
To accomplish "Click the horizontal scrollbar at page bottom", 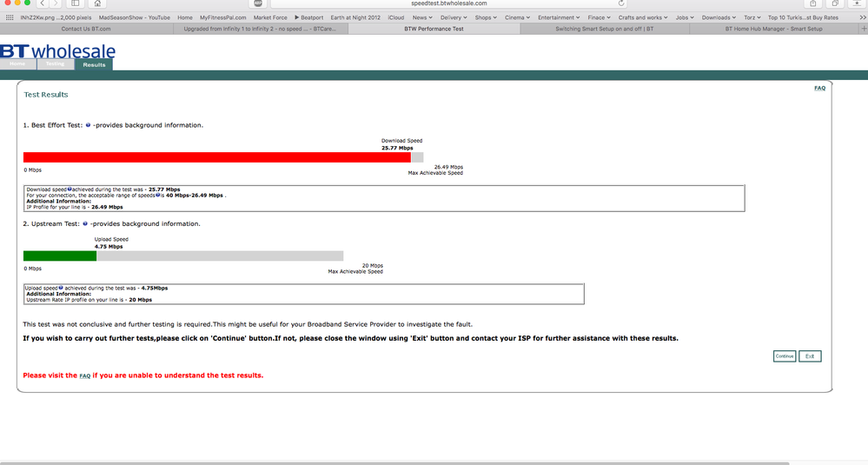I will tap(394, 462).
